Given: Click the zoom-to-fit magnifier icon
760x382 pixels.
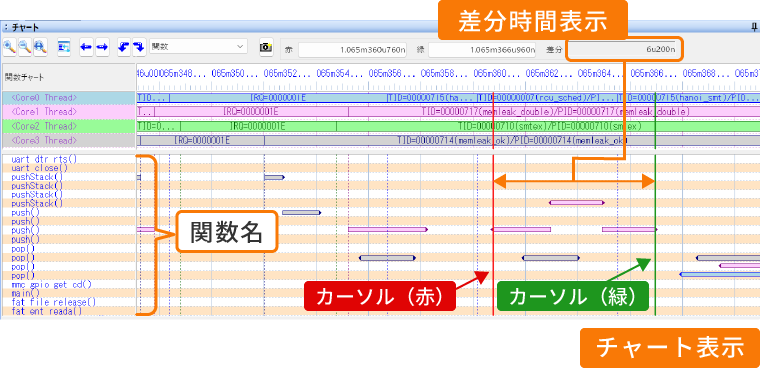Looking at the screenshot, I should [x=40, y=47].
